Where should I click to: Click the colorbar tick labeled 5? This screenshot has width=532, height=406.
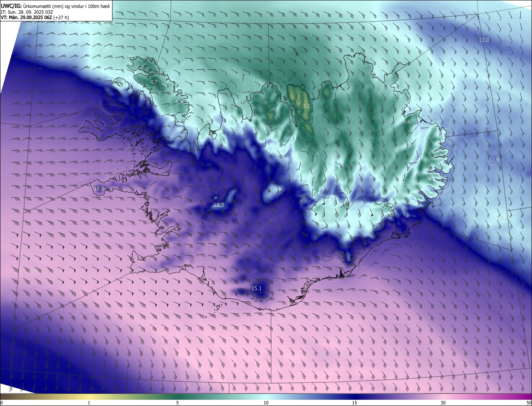click(x=177, y=403)
